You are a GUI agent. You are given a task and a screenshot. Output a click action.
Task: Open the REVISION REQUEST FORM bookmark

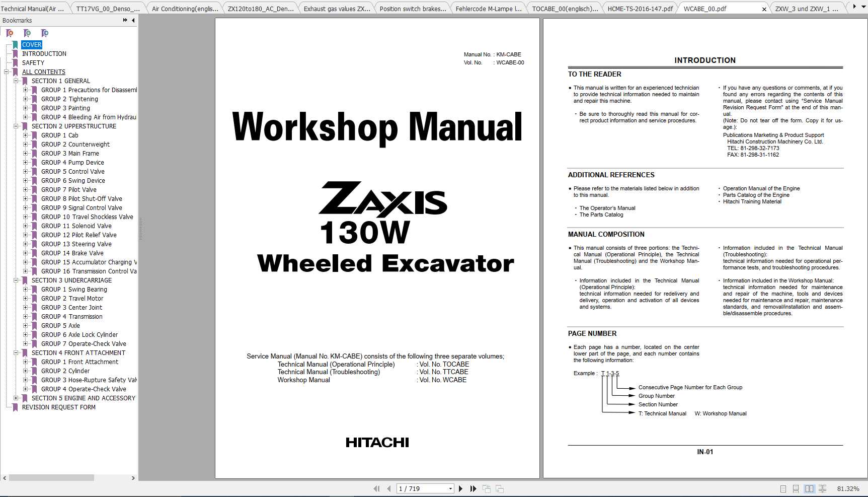coord(58,407)
